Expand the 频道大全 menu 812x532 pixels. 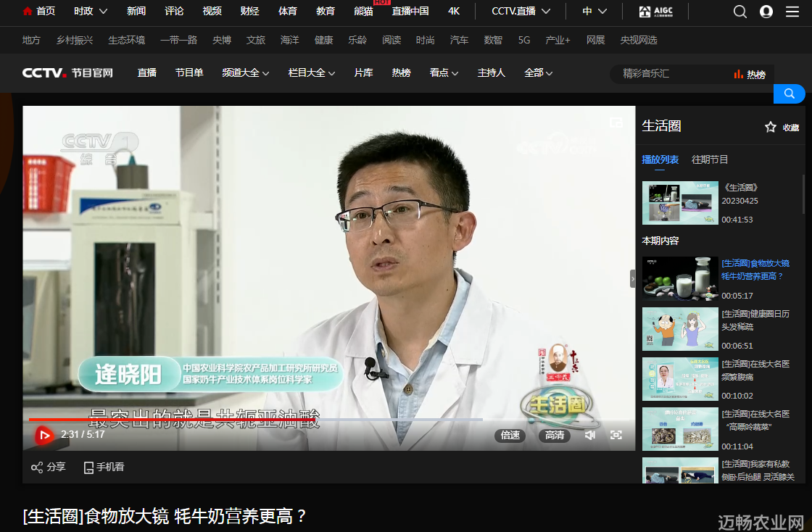pos(246,73)
